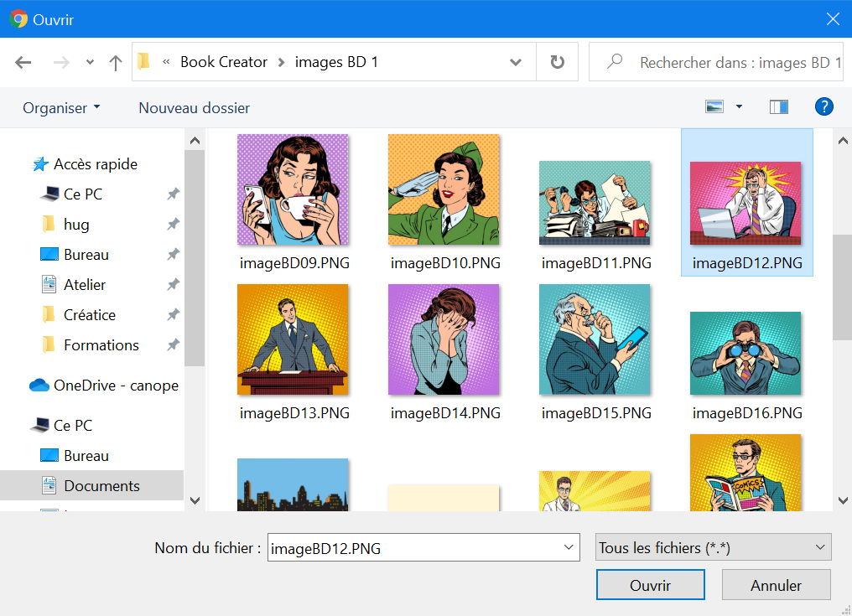Click Nouveau dossier in the toolbar
The height and width of the screenshot is (616, 852).
(x=194, y=108)
